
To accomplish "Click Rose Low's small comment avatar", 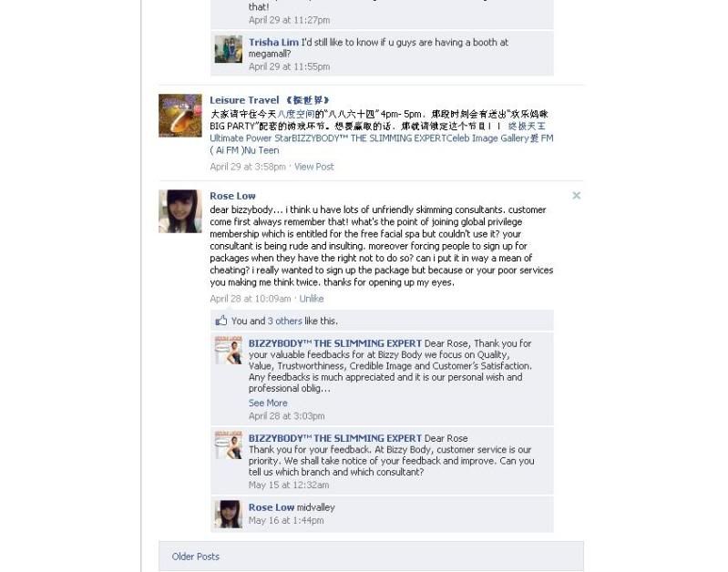I will tap(229, 514).
